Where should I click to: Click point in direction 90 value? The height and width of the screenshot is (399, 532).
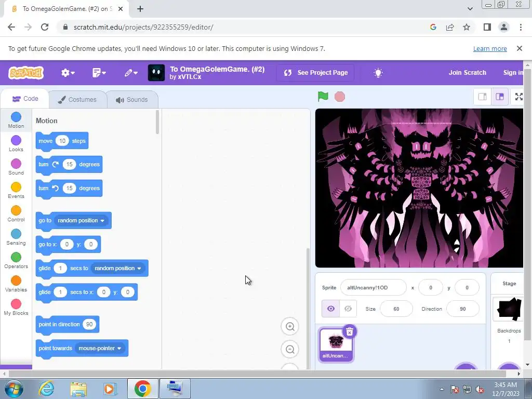click(x=89, y=324)
